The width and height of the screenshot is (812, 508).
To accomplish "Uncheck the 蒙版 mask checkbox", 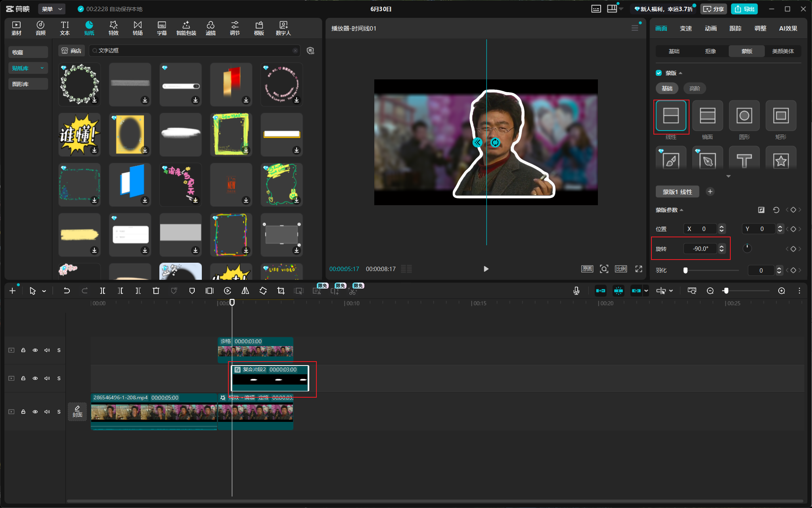I will coord(659,73).
